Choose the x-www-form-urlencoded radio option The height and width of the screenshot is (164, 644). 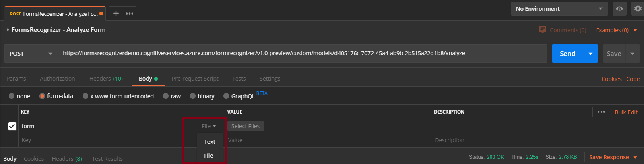85,96
